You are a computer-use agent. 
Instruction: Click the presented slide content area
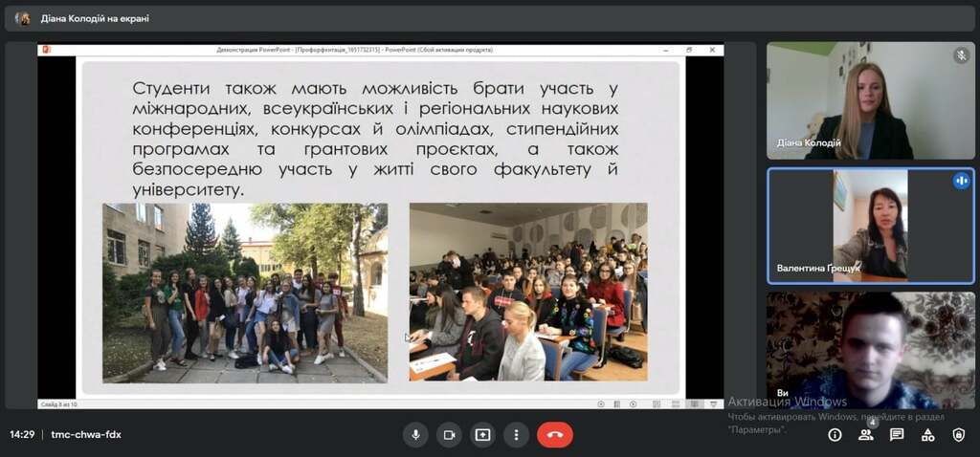[381, 228]
